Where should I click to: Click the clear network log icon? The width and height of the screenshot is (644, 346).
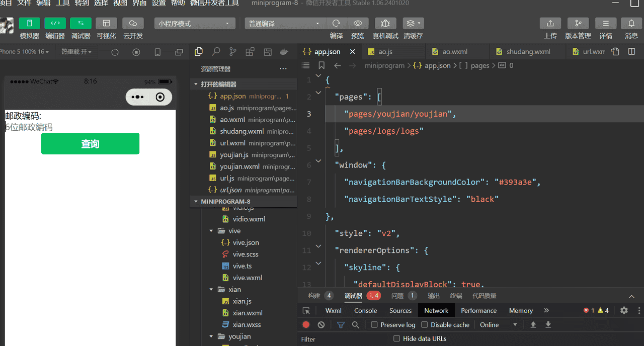(x=321, y=325)
